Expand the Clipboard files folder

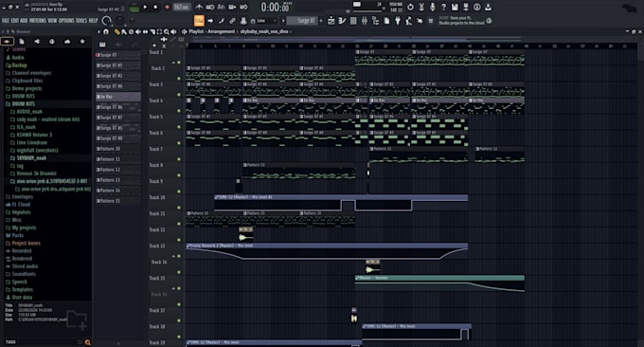pyautogui.click(x=25, y=81)
